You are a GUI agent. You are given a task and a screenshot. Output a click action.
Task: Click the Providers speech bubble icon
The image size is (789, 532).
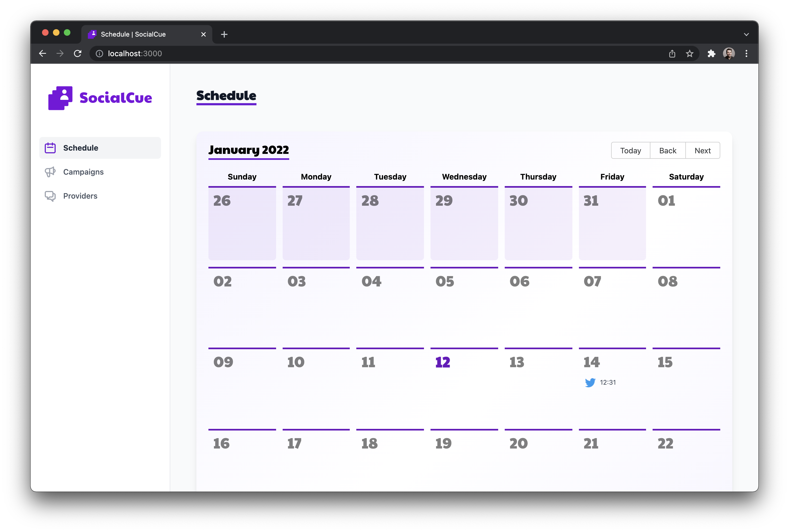[50, 196]
